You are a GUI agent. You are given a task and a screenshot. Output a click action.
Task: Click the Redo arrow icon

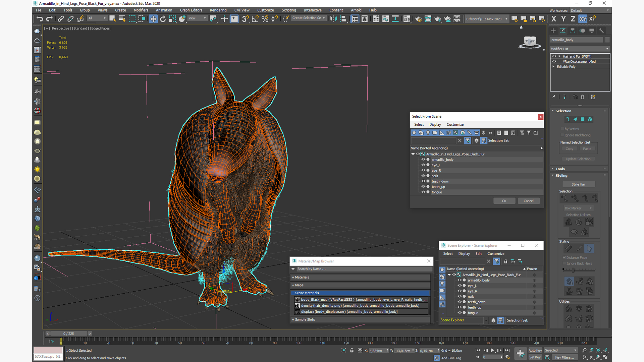[49, 19]
